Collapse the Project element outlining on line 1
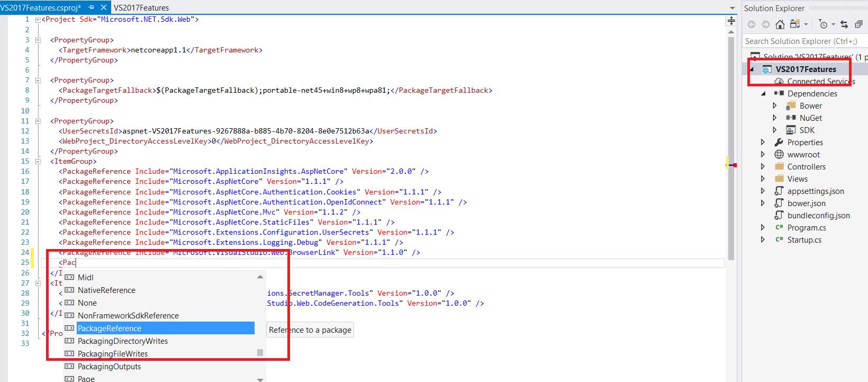This screenshot has width=868, height=382. pyautogui.click(x=38, y=20)
